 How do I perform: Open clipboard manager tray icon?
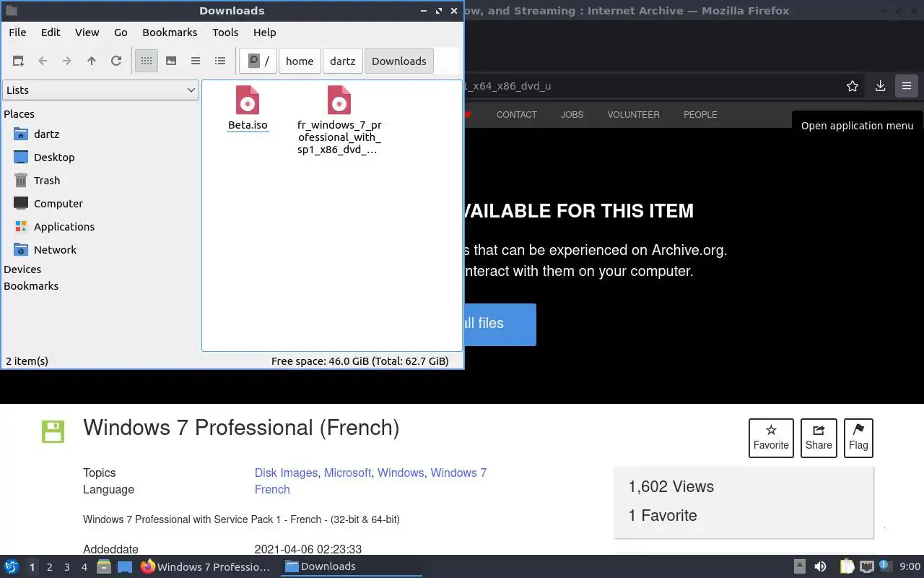(847, 566)
